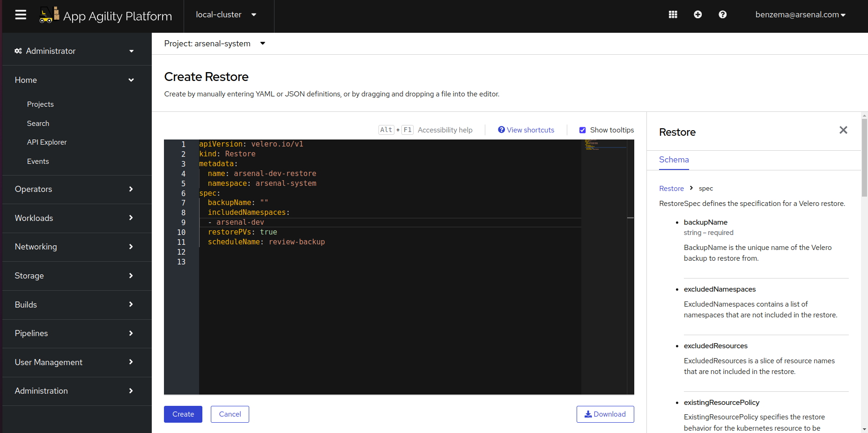Click the schema sidebar vertical scrollbar
The image size is (868, 433).
864,159
